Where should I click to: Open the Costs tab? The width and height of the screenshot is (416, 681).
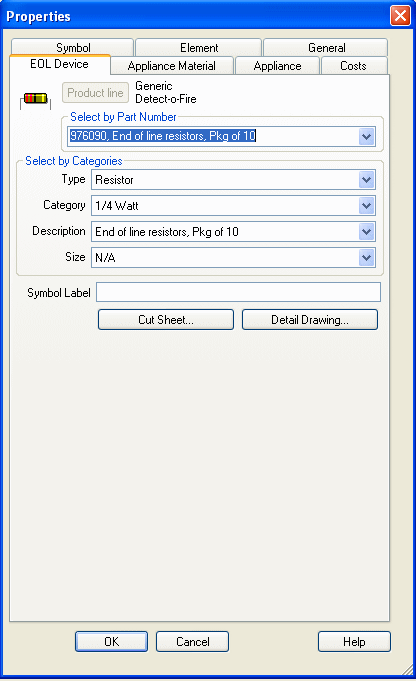tap(353, 66)
